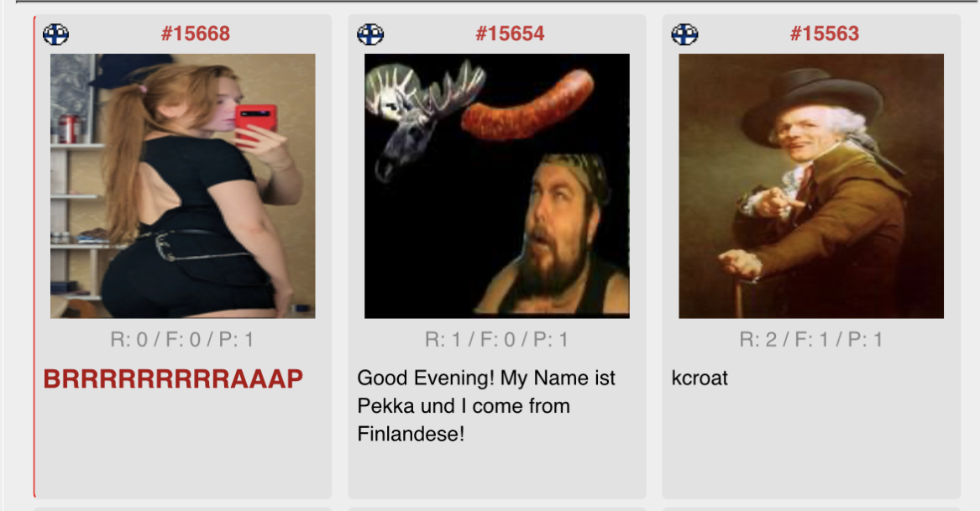Click the 'R: 1 / F: 0 / P: 1' stats line
Screen dimensions: 980x511
[x=497, y=340]
